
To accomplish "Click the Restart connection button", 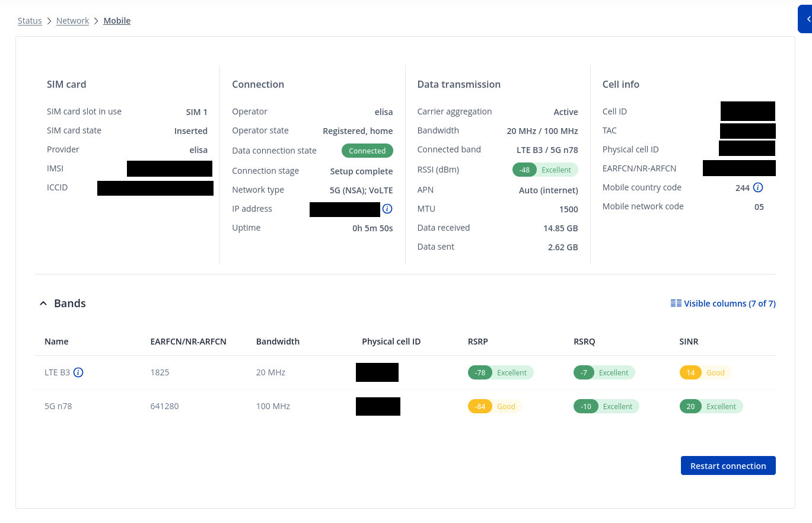I will [728, 465].
